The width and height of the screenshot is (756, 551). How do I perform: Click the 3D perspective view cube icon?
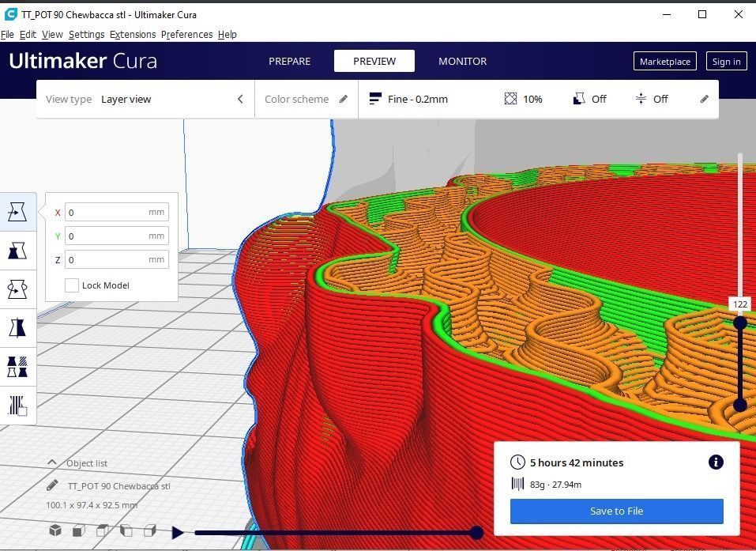55,530
